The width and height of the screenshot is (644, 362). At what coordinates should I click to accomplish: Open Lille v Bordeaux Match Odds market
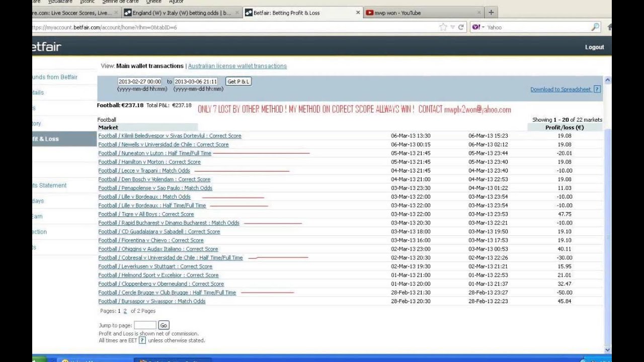click(x=144, y=197)
